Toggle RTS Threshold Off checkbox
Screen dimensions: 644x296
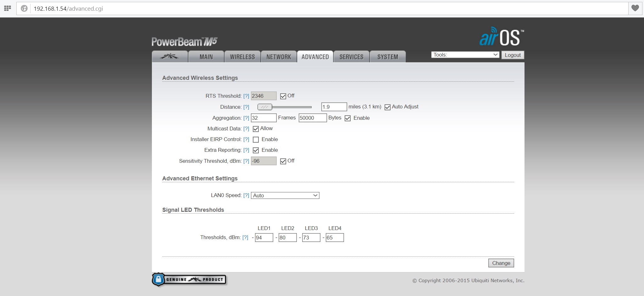(283, 96)
